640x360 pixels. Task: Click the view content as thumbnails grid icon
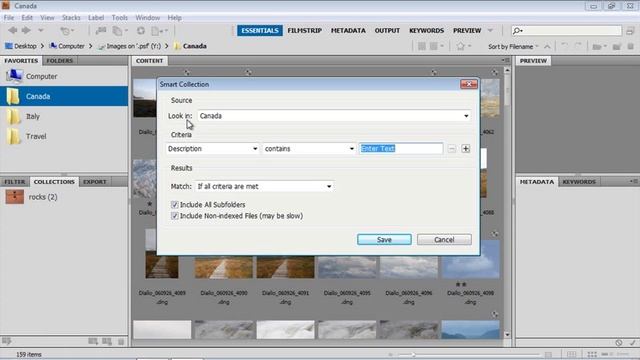(592, 354)
